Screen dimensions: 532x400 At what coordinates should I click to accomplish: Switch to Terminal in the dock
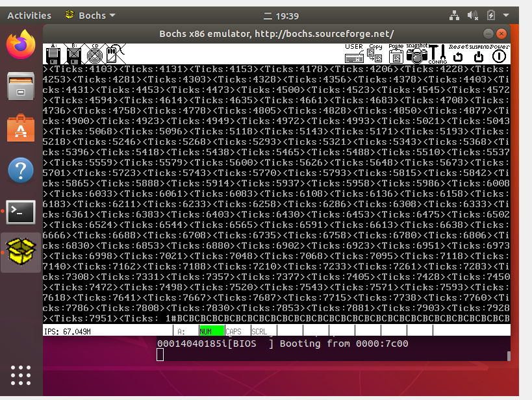coord(21,212)
